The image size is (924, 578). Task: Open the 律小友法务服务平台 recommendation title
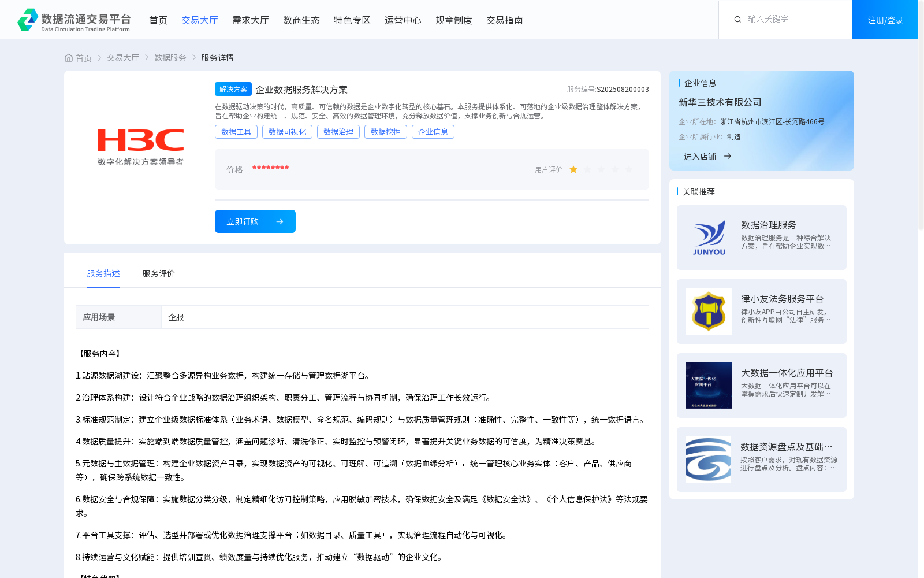[783, 299]
